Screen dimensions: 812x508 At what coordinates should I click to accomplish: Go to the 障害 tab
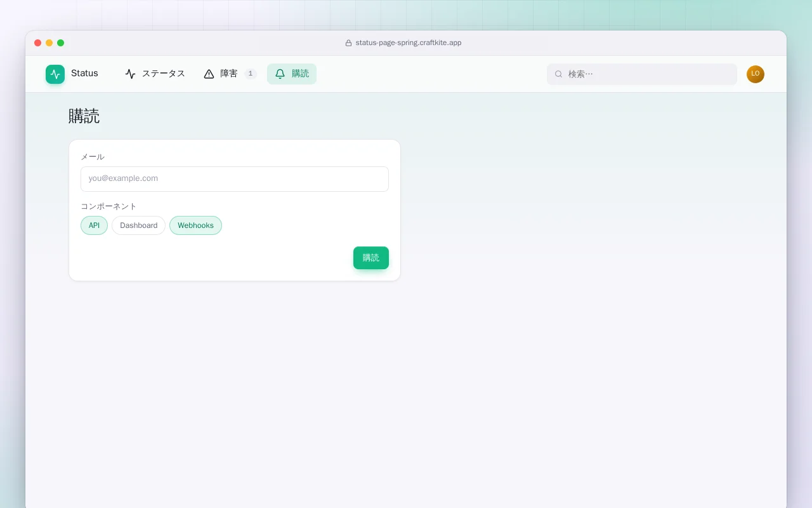(230, 74)
